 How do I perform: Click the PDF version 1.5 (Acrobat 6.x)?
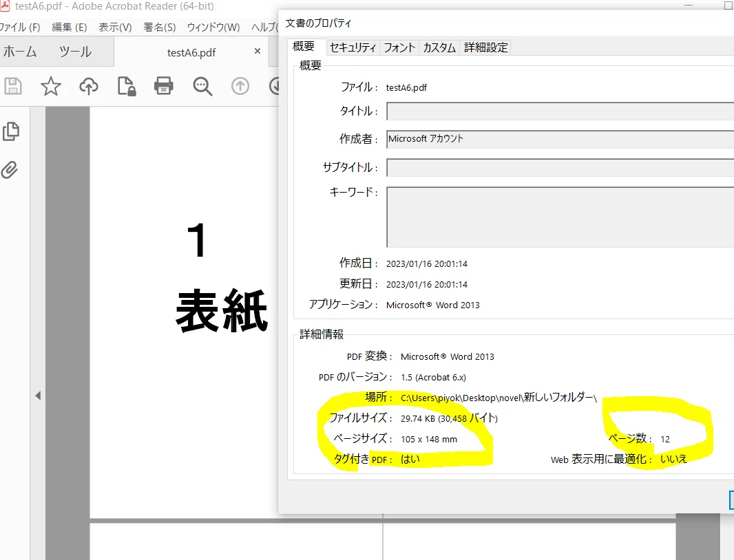pyautogui.click(x=434, y=378)
